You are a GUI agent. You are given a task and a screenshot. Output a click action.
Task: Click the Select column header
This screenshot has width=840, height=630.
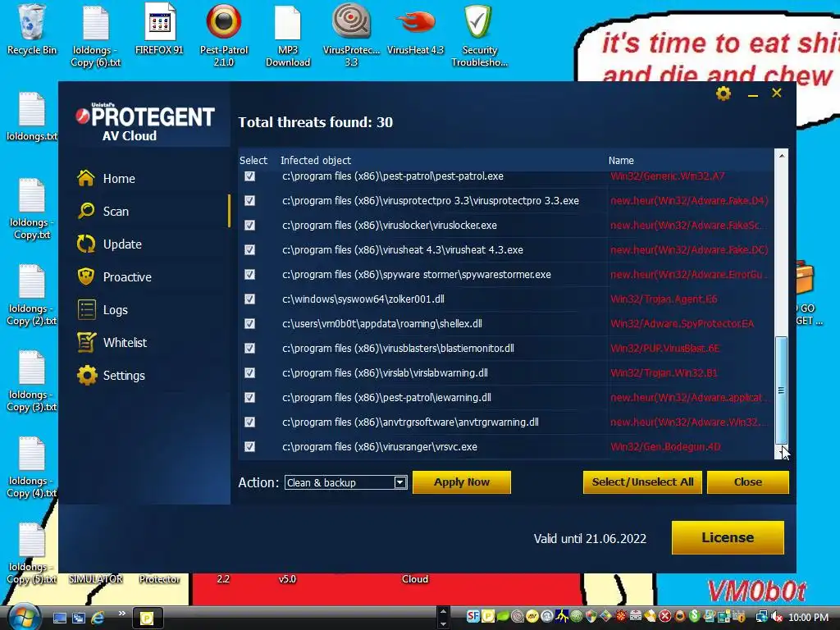(x=253, y=160)
